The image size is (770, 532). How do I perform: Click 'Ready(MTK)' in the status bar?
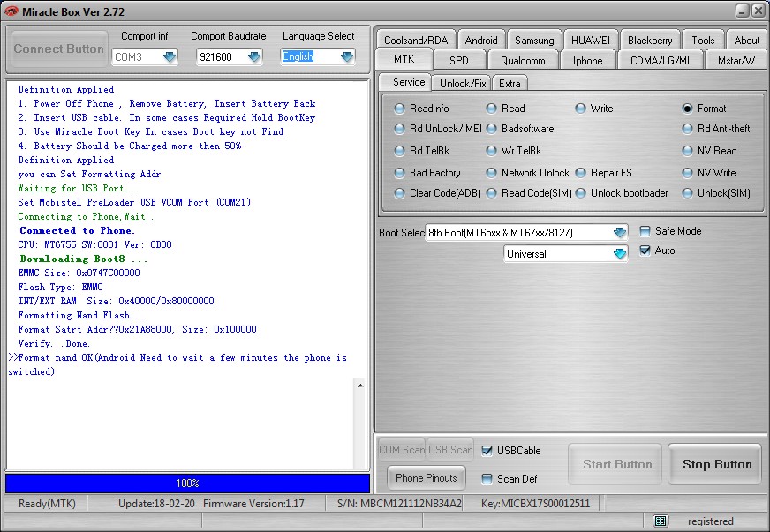tap(47, 504)
